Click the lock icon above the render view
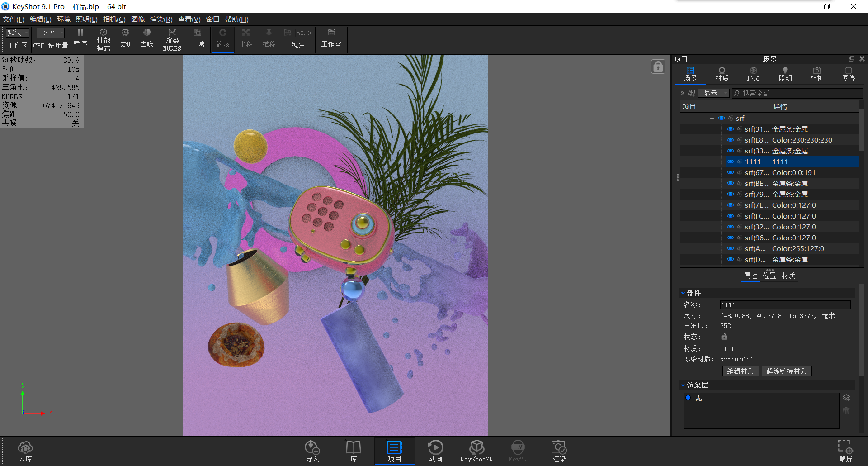The width and height of the screenshot is (868, 466). [658, 66]
